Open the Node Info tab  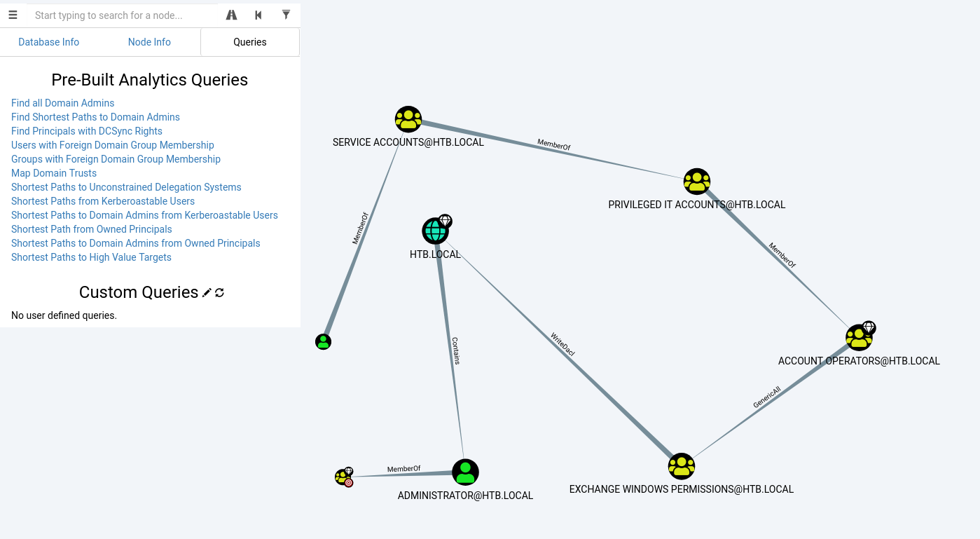point(149,42)
